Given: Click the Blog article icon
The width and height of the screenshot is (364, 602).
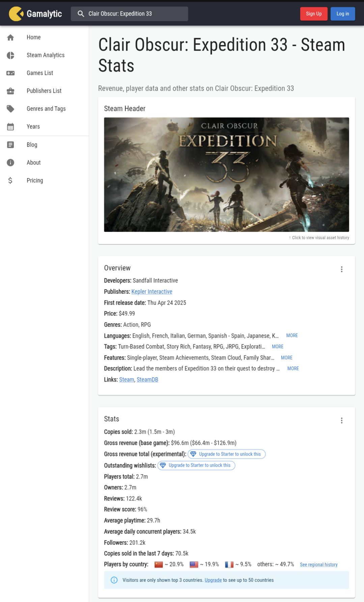Looking at the screenshot, I should coord(10,145).
